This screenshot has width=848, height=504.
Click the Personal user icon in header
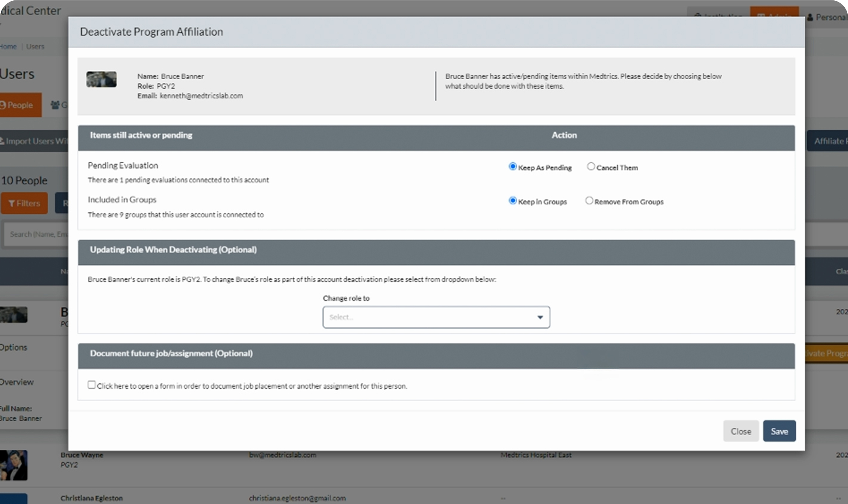[x=810, y=17]
